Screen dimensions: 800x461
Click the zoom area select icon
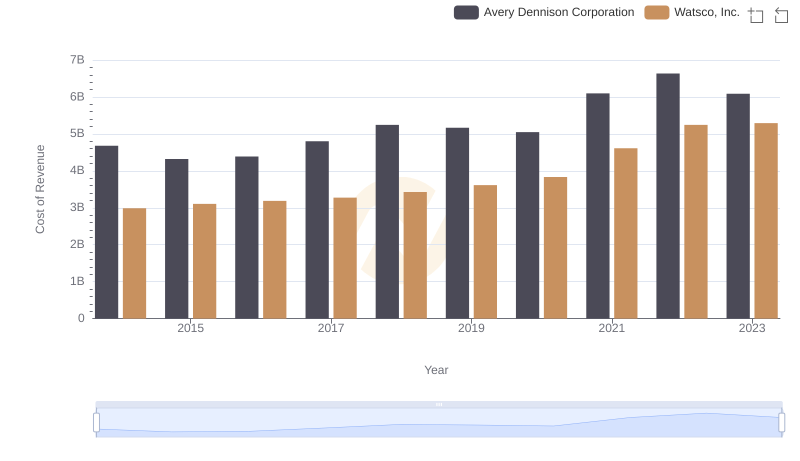(x=756, y=15)
